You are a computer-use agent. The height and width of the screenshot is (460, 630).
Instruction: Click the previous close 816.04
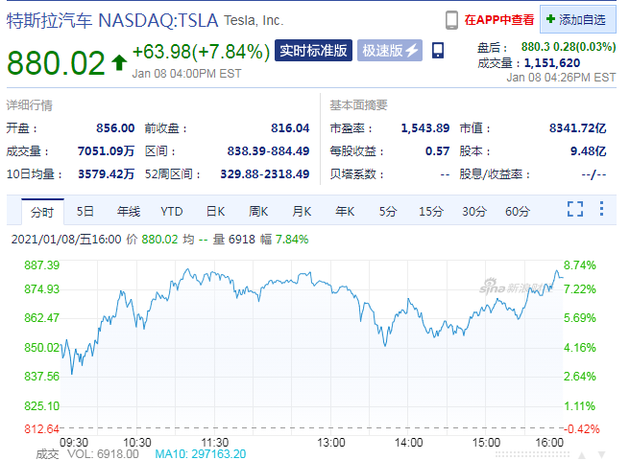point(290,128)
